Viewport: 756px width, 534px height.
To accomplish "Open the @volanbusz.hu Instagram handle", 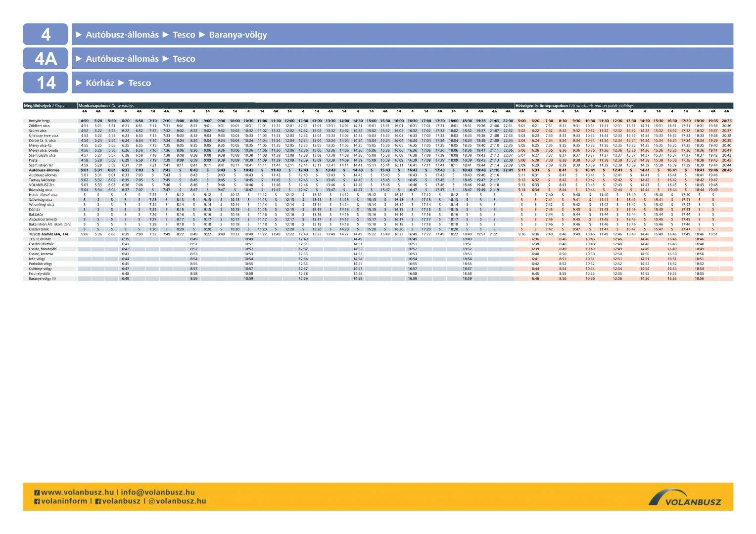I will (x=181, y=501).
